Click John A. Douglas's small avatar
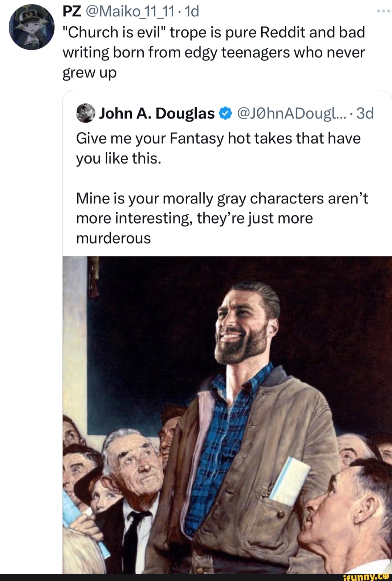The image size is (392, 581). (x=85, y=113)
